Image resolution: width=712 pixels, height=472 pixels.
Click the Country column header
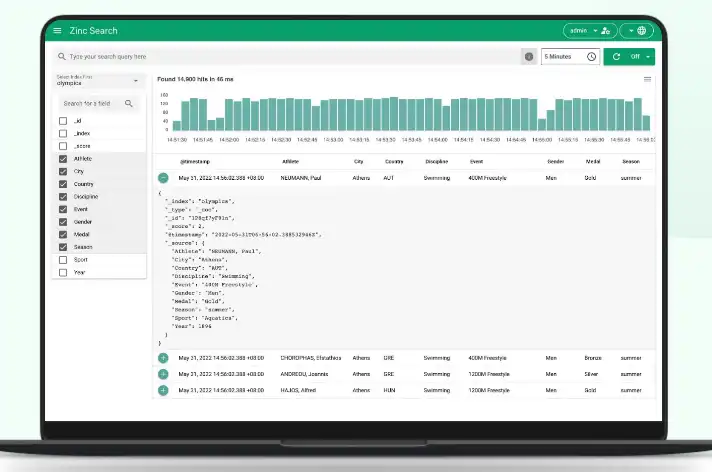tap(394, 162)
